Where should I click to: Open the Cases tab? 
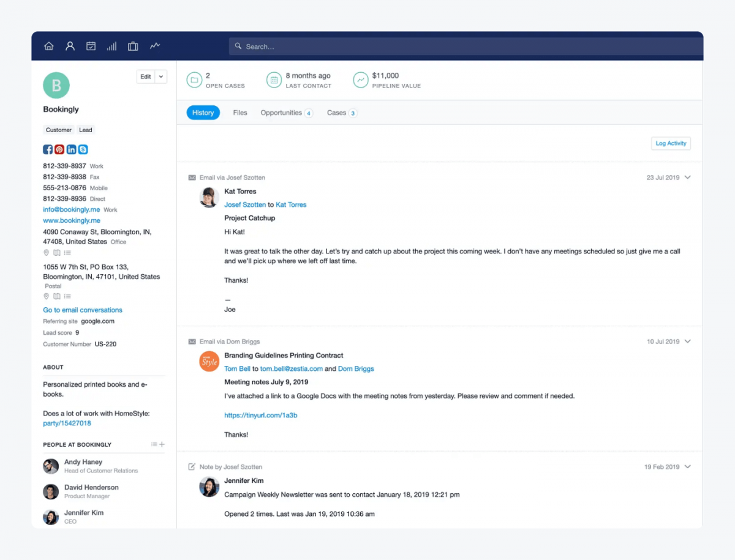pos(336,113)
